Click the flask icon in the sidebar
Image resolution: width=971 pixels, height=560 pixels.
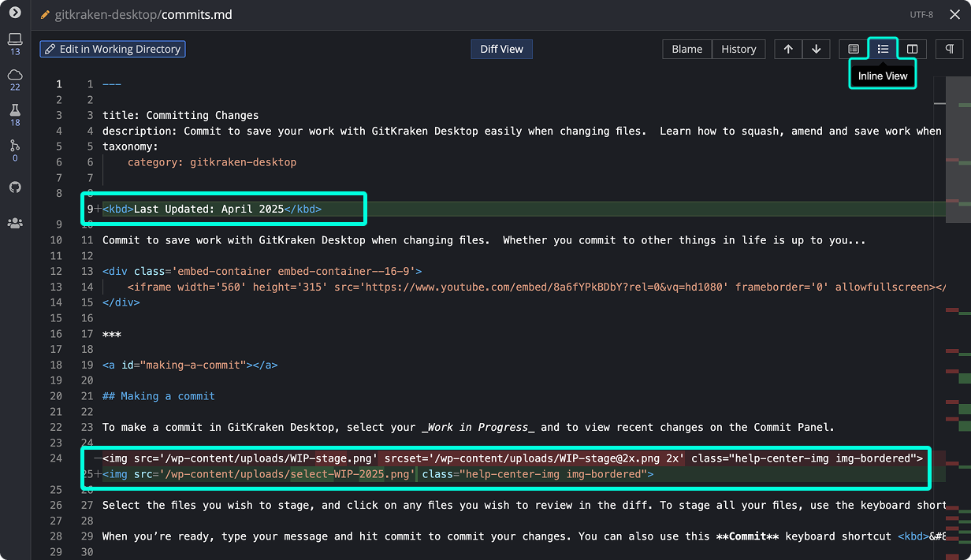(x=15, y=110)
